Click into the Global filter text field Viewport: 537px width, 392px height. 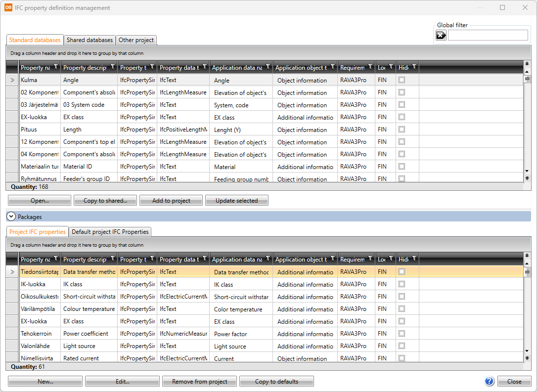(488, 35)
